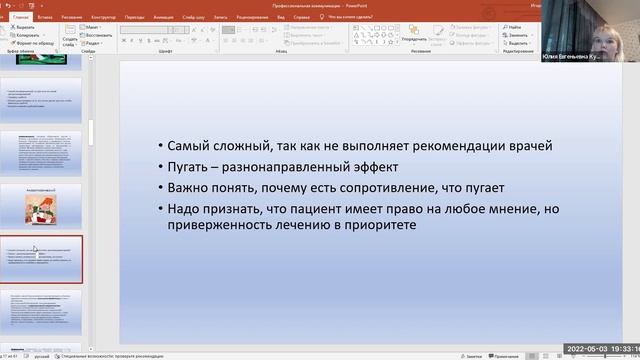Select the slide thumbnail with cartoon picture
This screenshot has width=640, height=360.
pyautogui.click(x=41, y=206)
